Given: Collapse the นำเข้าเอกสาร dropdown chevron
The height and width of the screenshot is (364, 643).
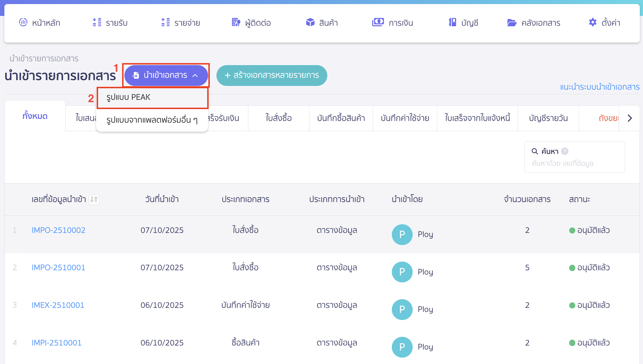Looking at the screenshot, I should pos(196,76).
